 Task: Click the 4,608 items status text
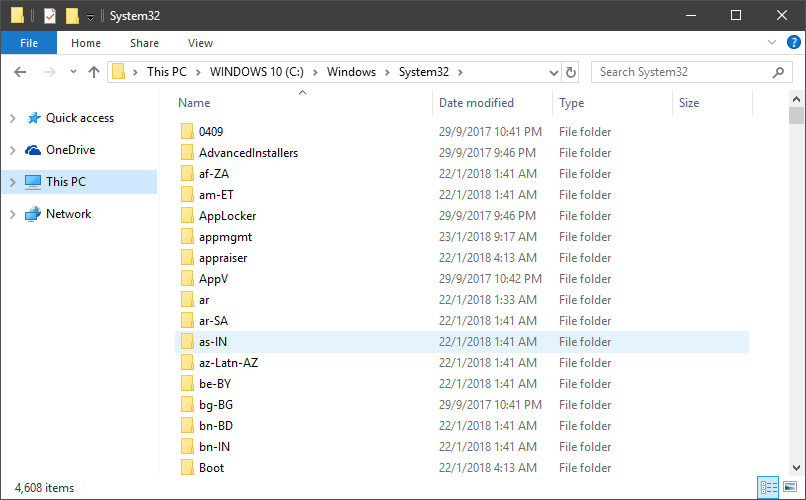44,488
